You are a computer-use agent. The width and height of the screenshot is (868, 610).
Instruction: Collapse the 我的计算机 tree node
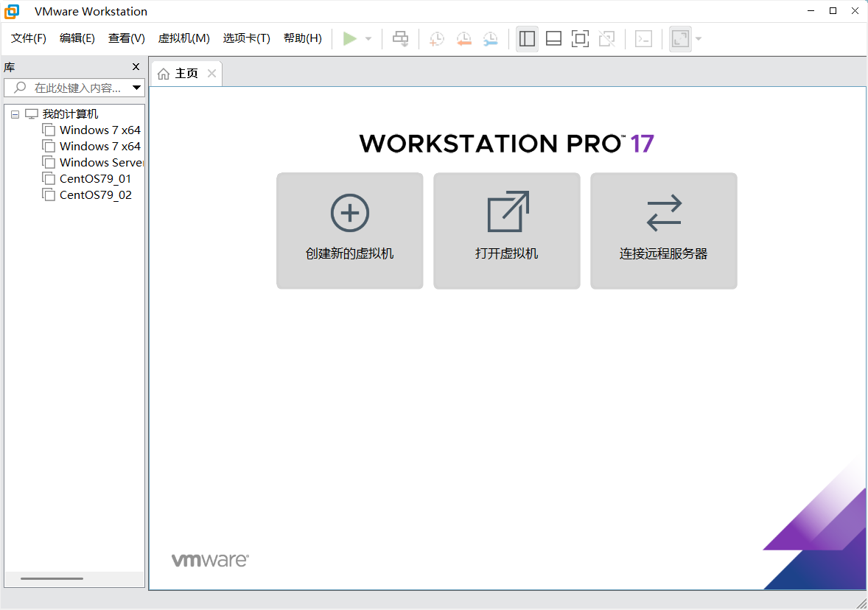pyautogui.click(x=15, y=115)
